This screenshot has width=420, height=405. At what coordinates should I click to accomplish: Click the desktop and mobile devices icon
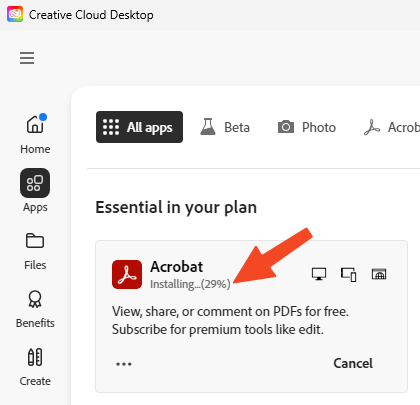pyautogui.click(x=349, y=274)
